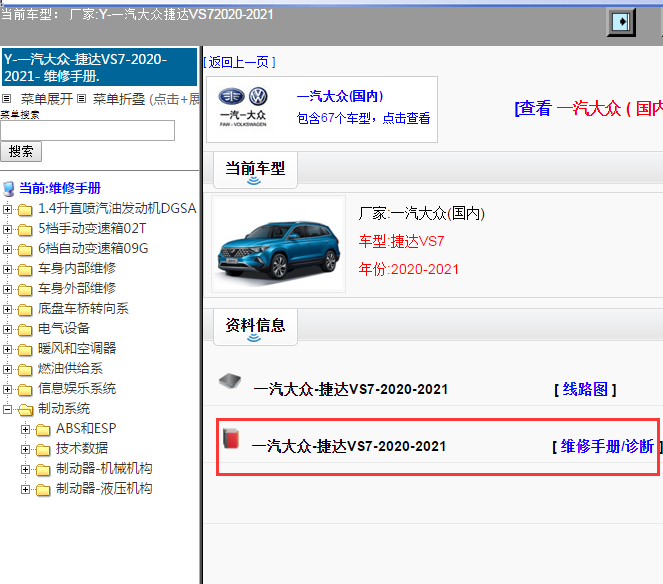Viewport: 663px width, 584px height.
Task: Open the 一汽大众(国内) brand link
Action: click(340, 96)
